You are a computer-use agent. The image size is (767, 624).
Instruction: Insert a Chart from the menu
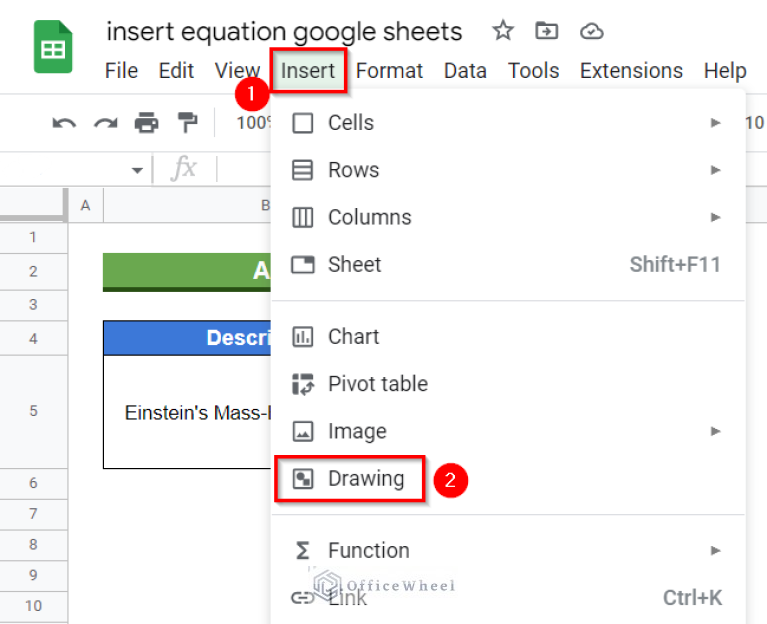click(x=353, y=336)
